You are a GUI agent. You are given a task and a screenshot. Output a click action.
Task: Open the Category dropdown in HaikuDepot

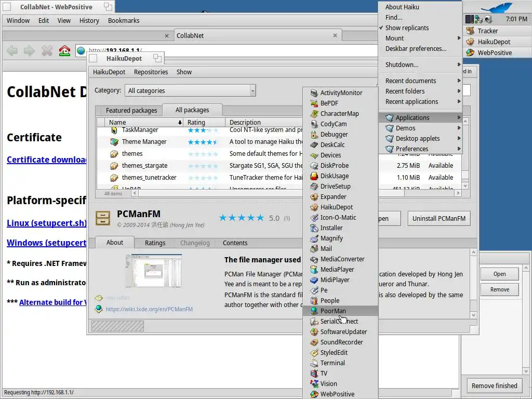point(190,90)
